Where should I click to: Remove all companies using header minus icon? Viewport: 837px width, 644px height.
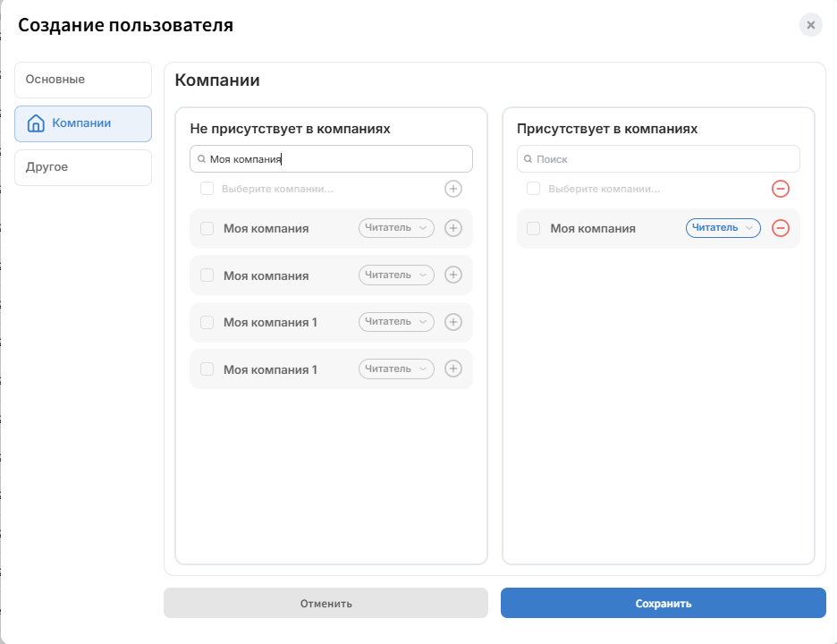(781, 189)
